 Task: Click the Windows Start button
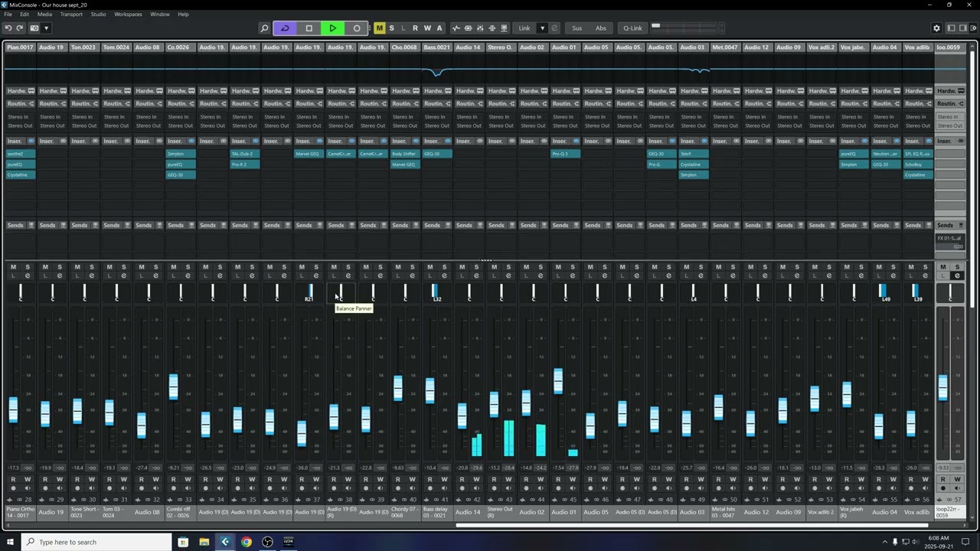tap(10, 542)
